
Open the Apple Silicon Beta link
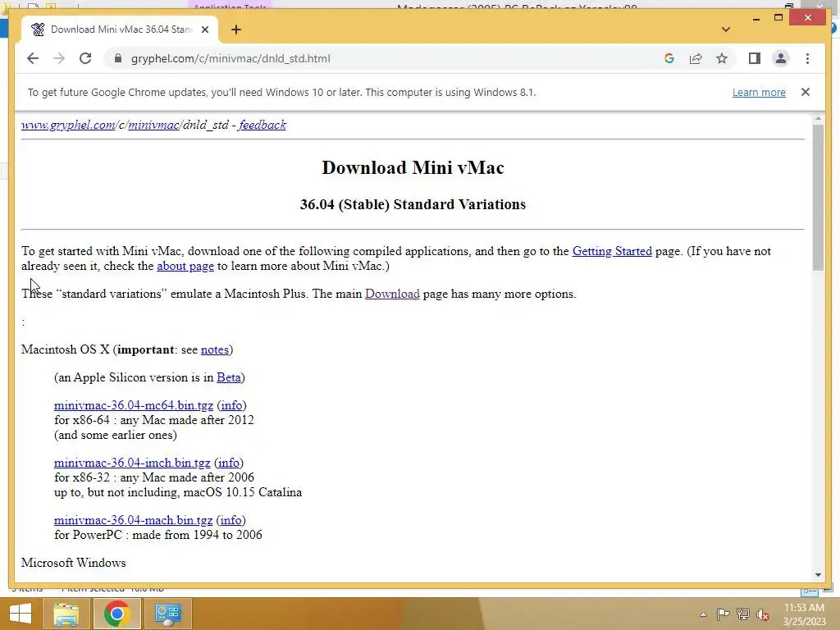pyautogui.click(x=229, y=377)
